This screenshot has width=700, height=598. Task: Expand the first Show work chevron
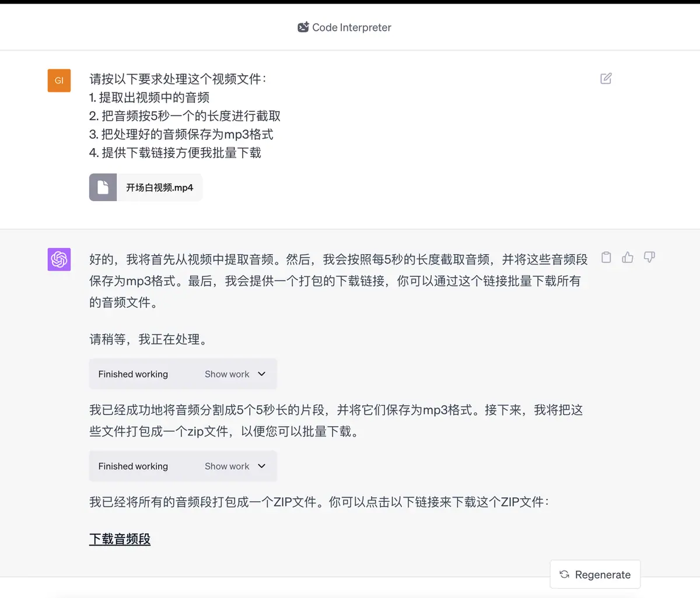(261, 374)
